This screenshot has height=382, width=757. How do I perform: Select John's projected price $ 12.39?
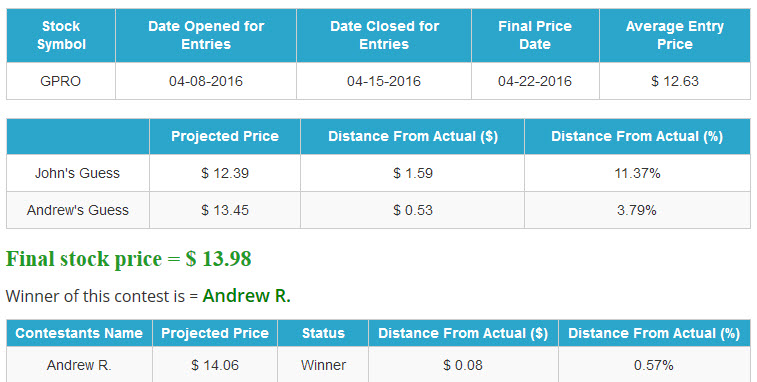pyautogui.click(x=225, y=173)
